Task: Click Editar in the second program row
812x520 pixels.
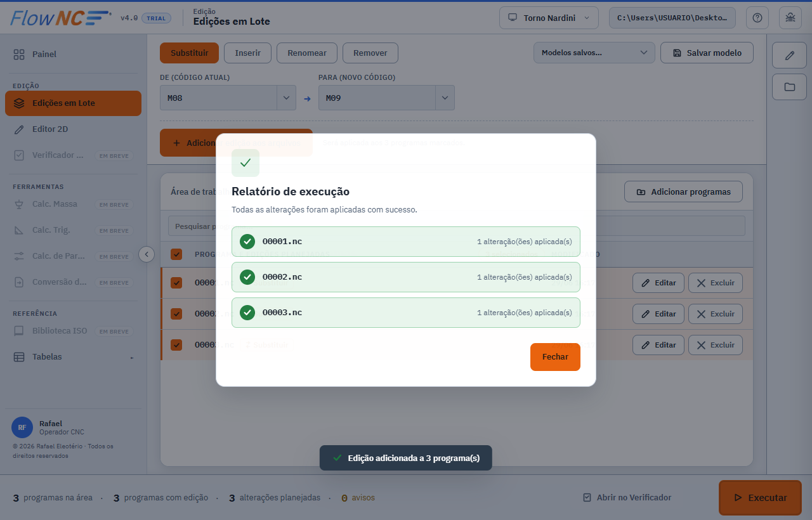Action: click(x=658, y=314)
